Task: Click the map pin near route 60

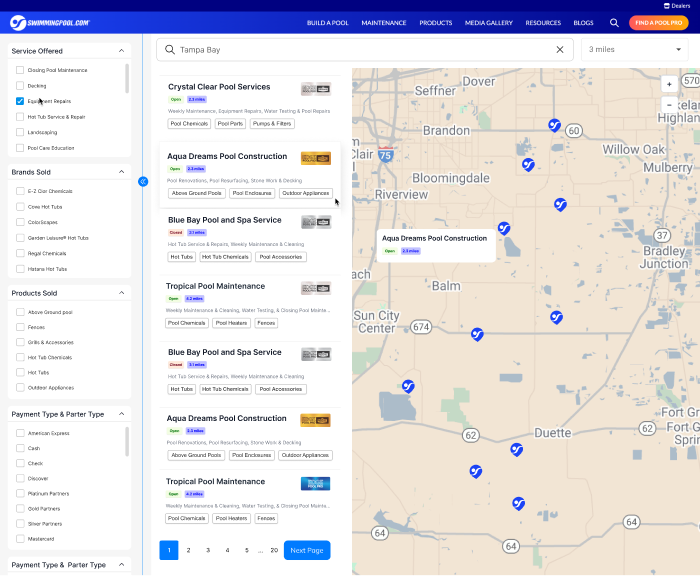Action: pos(554,125)
